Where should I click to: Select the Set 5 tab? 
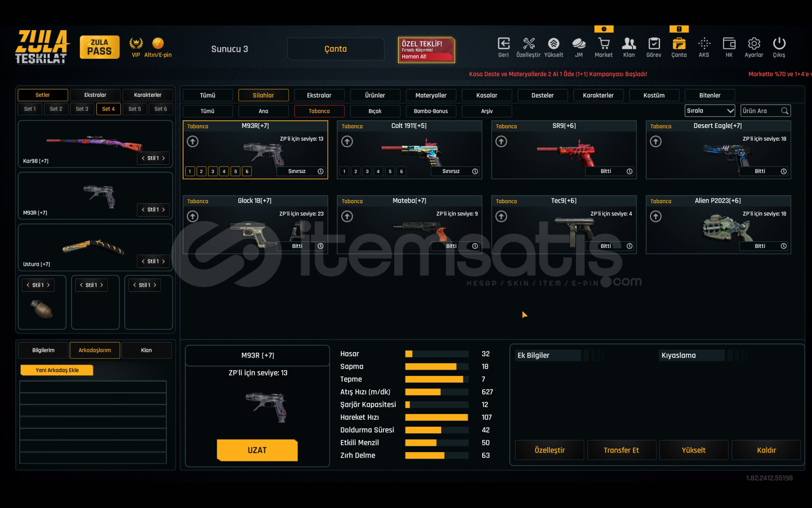pyautogui.click(x=134, y=109)
